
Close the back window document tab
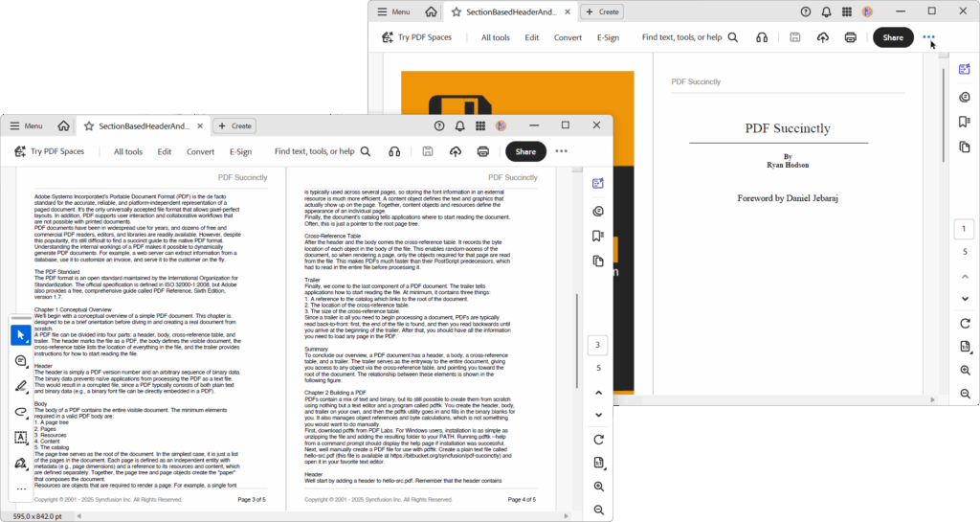point(568,11)
